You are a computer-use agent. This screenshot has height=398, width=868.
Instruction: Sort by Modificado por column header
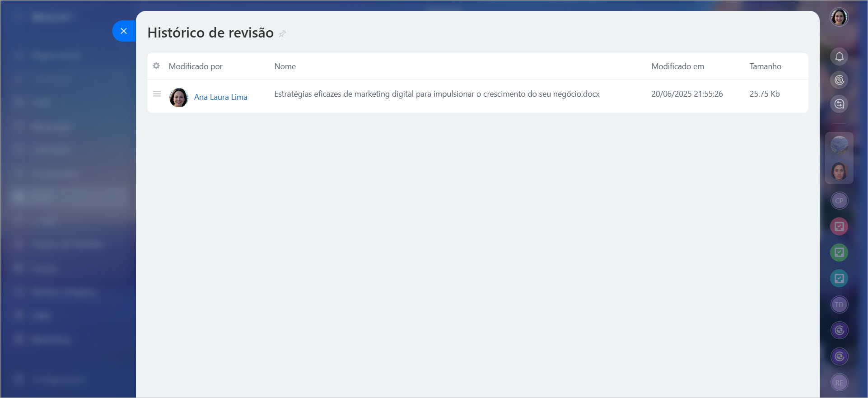(x=196, y=66)
